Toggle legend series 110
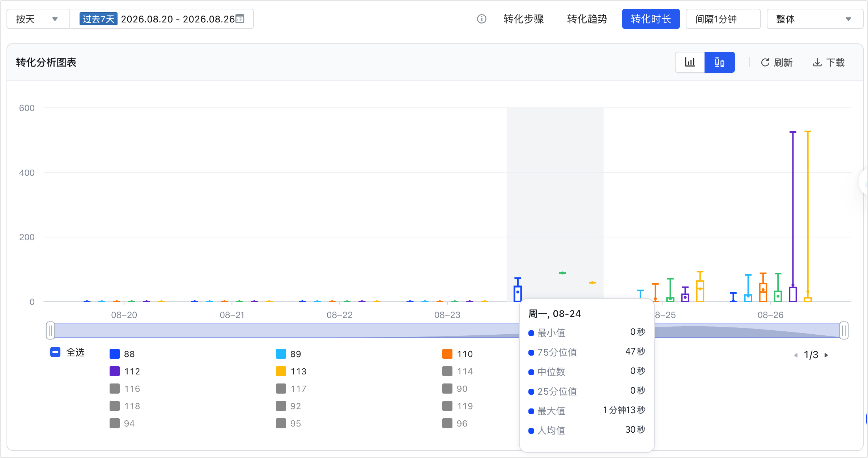Image resolution: width=868 pixels, height=458 pixels. pos(458,354)
